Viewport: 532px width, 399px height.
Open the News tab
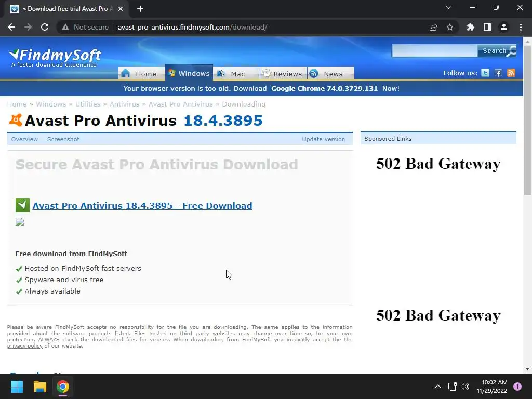[x=331, y=73]
